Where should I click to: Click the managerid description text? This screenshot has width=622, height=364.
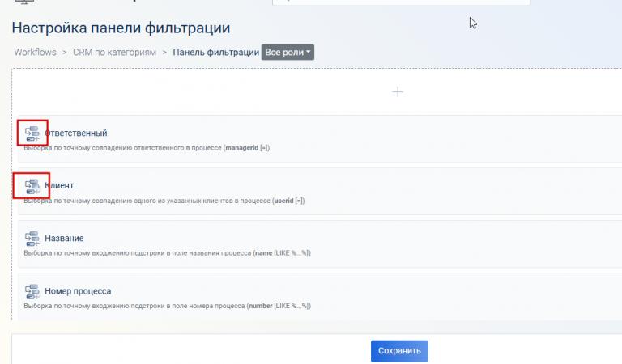[147, 148]
